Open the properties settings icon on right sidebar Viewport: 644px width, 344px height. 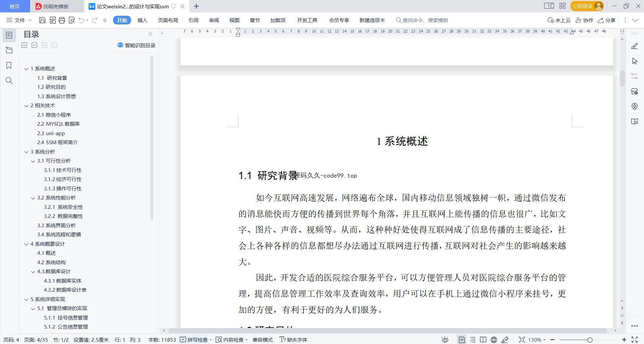point(634,76)
